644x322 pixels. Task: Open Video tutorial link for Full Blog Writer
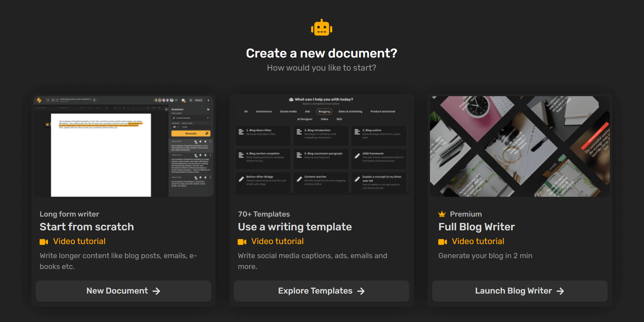point(478,241)
